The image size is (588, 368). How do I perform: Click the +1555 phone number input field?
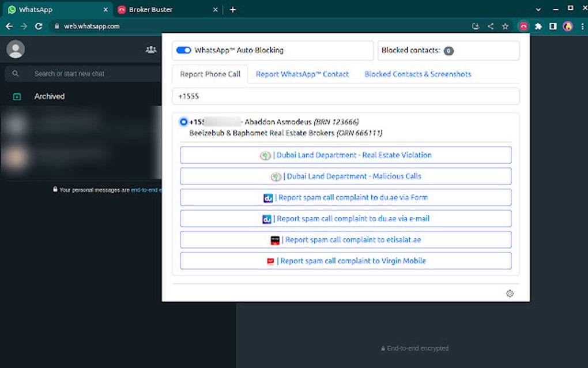[x=345, y=96]
